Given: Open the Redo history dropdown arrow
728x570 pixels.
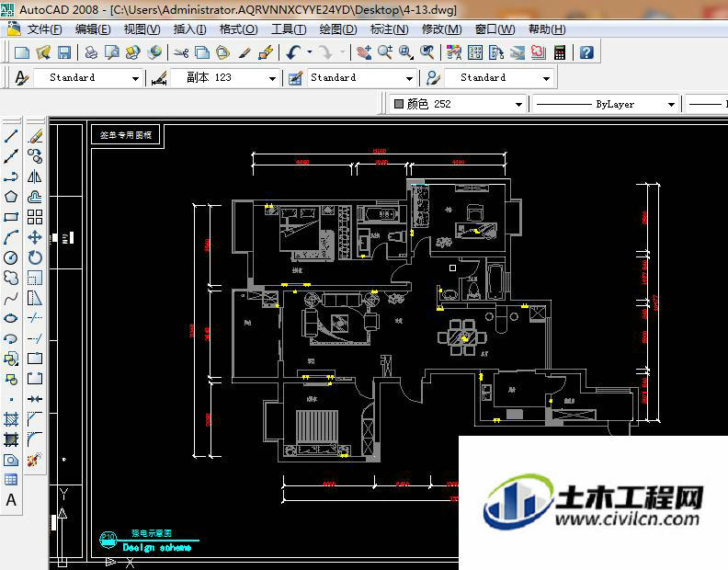Looking at the screenshot, I should (343, 52).
